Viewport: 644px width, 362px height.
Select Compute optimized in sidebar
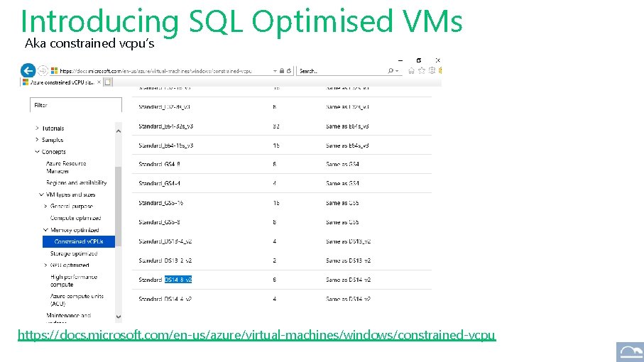(x=75, y=218)
